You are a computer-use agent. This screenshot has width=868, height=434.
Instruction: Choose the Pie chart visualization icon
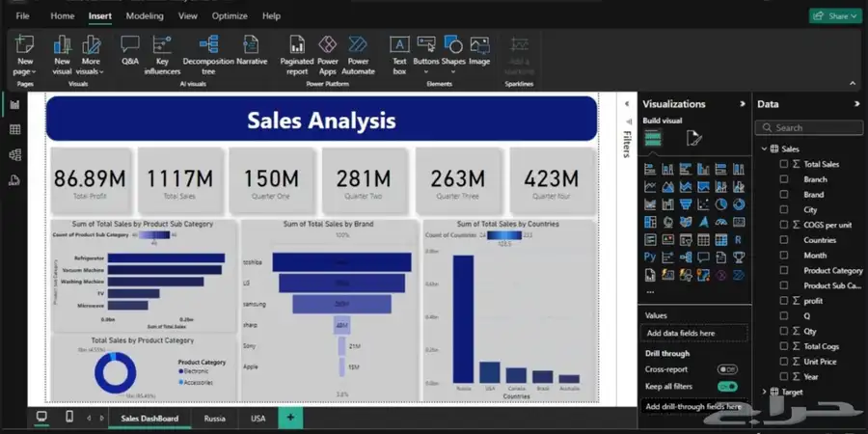[720, 204]
